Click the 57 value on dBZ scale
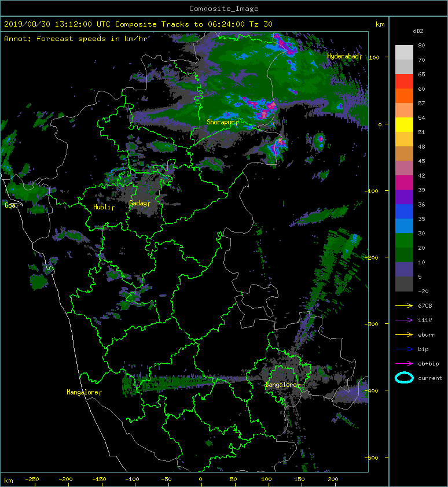 421,103
